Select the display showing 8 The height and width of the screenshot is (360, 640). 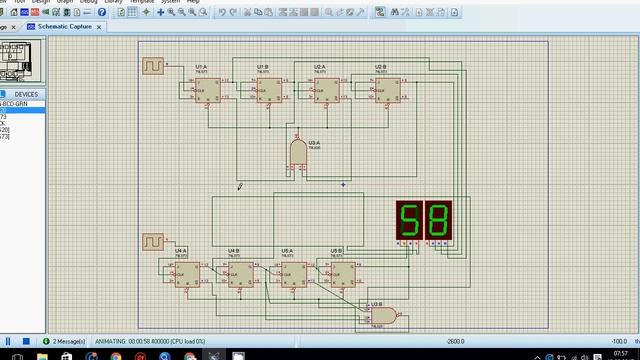(438, 220)
